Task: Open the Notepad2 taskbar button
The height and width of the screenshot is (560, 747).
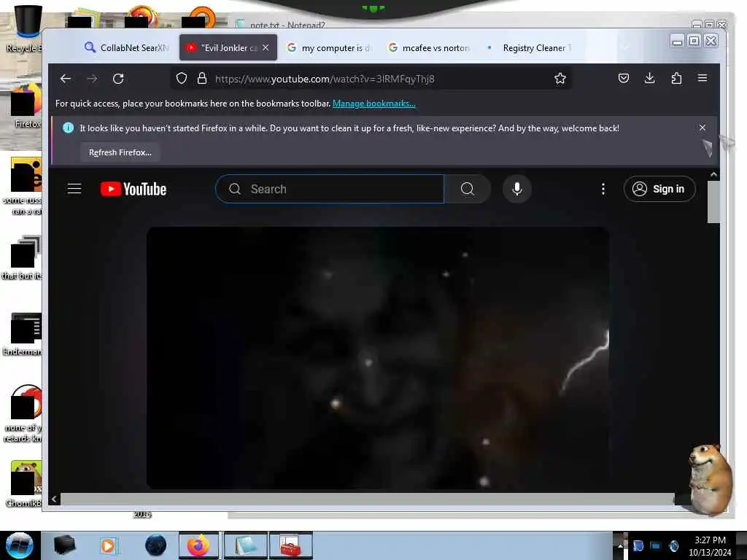Action: pos(245,545)
